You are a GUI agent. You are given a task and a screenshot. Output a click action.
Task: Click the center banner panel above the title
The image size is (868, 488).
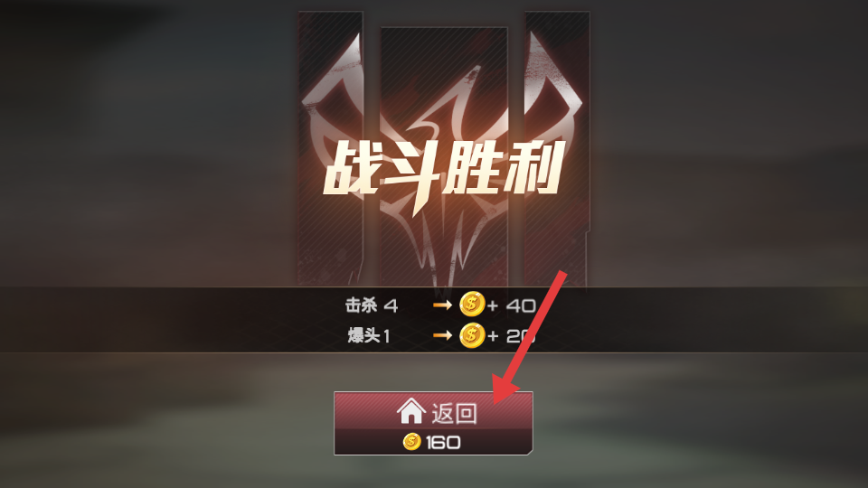point(444,83)
